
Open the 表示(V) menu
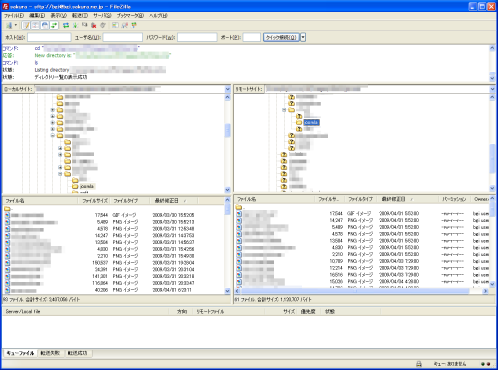59,16
